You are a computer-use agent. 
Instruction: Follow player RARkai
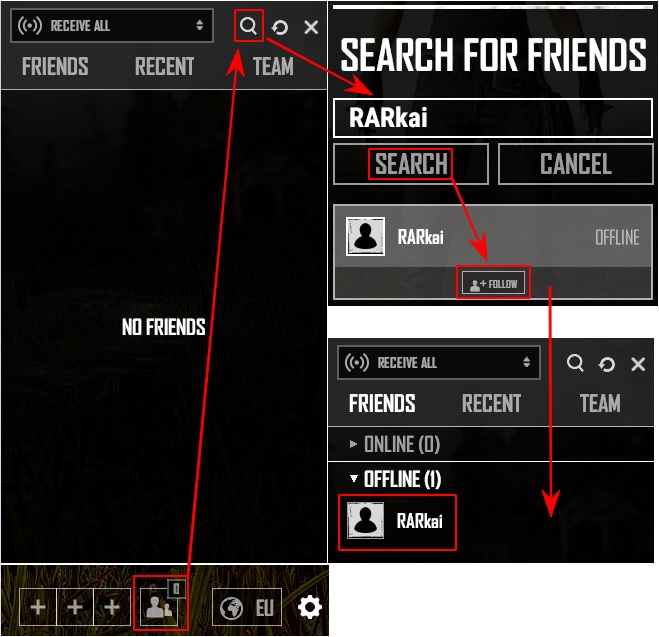(493, 284)
